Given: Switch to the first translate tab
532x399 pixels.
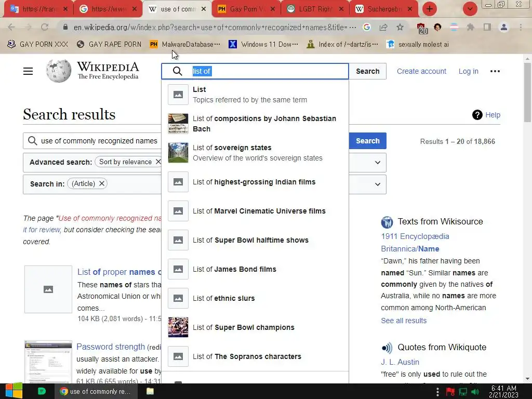Looking at the screenshot, I should click(38, 9).
